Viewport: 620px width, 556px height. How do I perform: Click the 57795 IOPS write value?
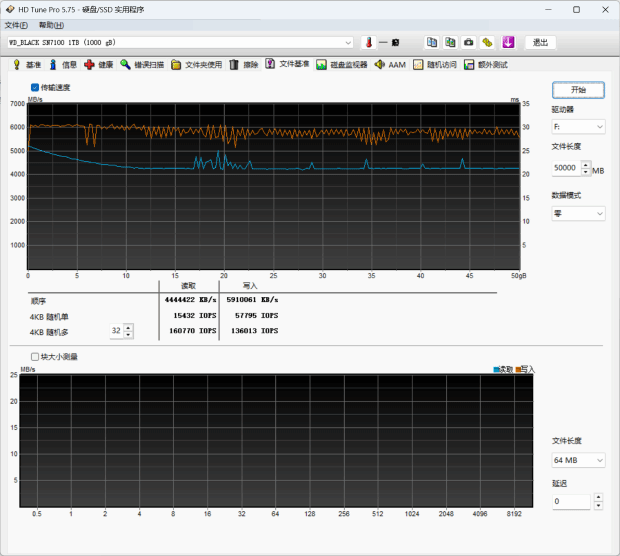[x=256, y=316]
